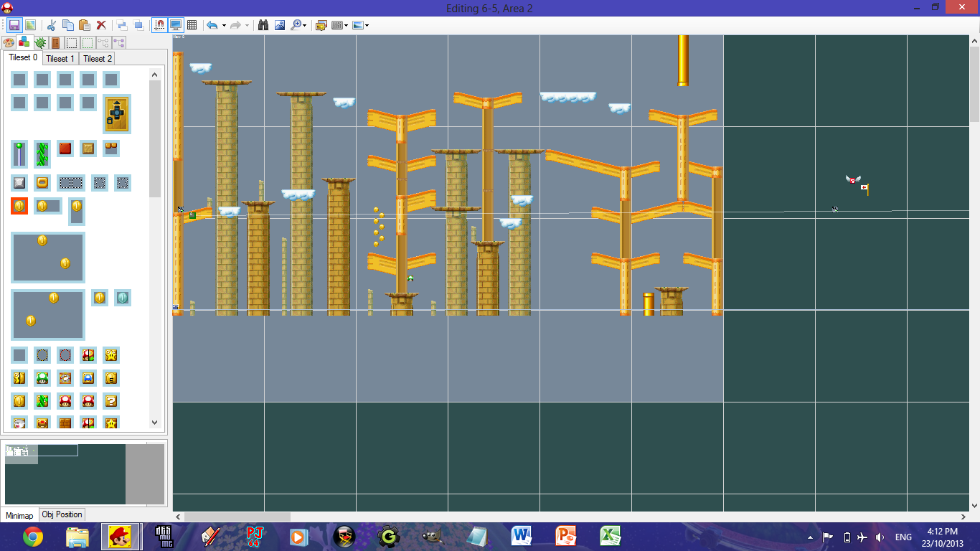980x551 pixels.
Task: Select the question mark block tile
Action: [x=111, y=400]
